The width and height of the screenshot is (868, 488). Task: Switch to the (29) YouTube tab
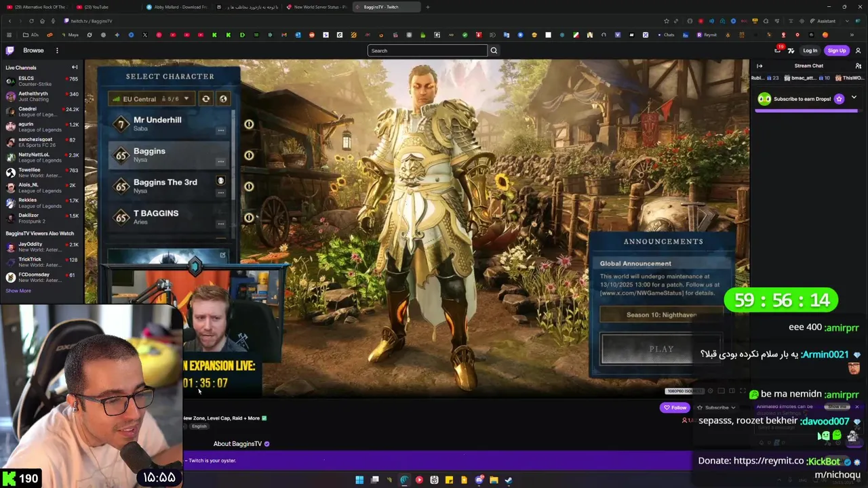(106, 7)
